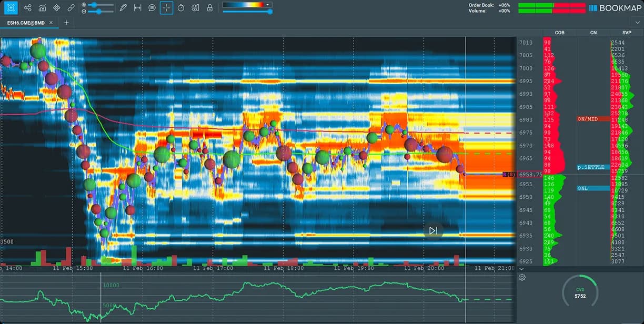Toggle the diamond cluster tool icon
The width and height of the screenshot is (644, 324).
tap(57, 8)
